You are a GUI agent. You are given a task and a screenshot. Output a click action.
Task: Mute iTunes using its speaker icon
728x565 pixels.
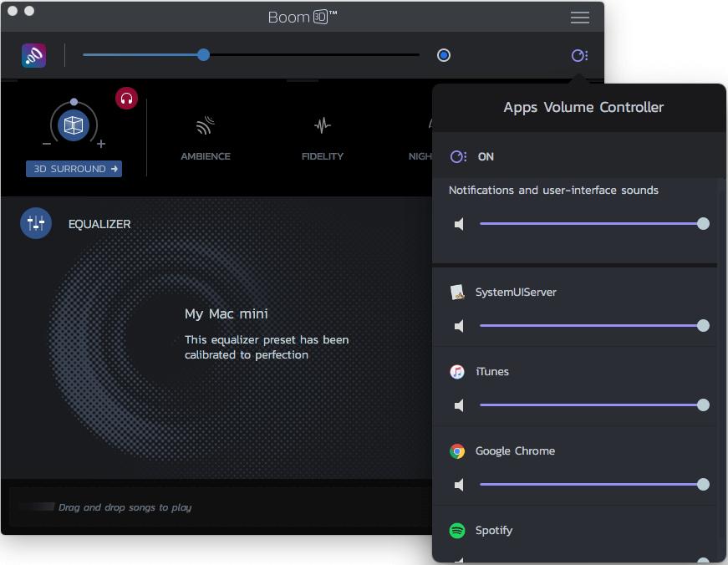pos(459,405)
